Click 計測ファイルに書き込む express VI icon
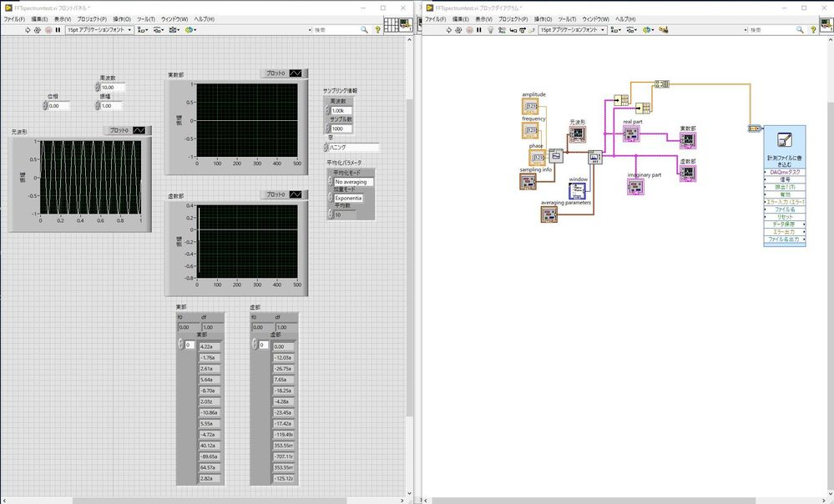Screen dimensions: 834x504 (785, 140)
